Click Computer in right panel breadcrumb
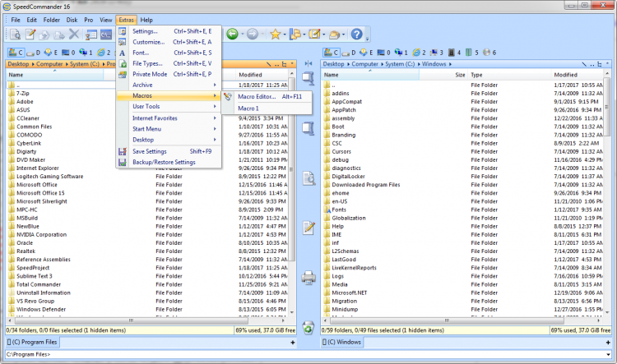 coord(364,64)
